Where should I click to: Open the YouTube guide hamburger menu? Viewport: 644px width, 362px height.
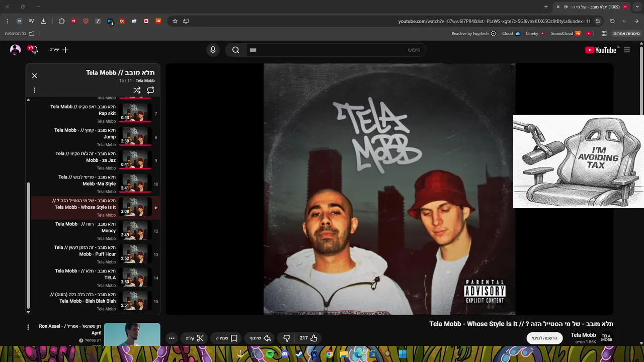627,50
